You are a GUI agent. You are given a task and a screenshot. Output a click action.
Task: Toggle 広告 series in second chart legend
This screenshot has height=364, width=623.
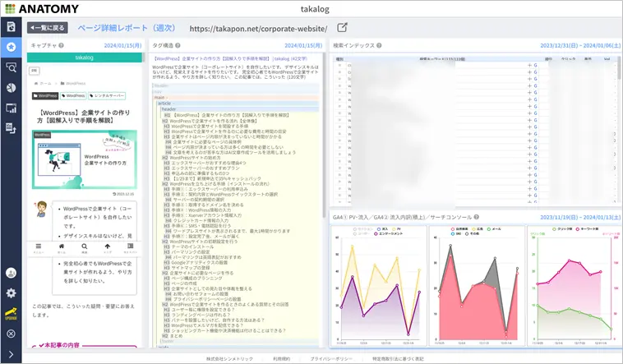(x=478, y=229)
